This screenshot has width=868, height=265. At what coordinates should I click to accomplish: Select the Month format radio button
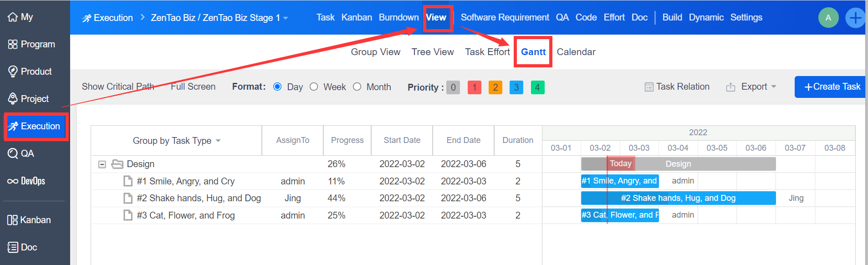(x=357, y=87)
